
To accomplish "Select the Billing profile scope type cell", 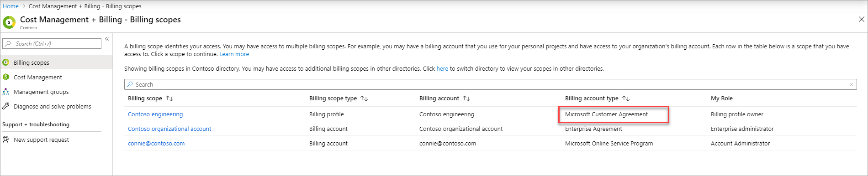I will (x=326, y=114).
